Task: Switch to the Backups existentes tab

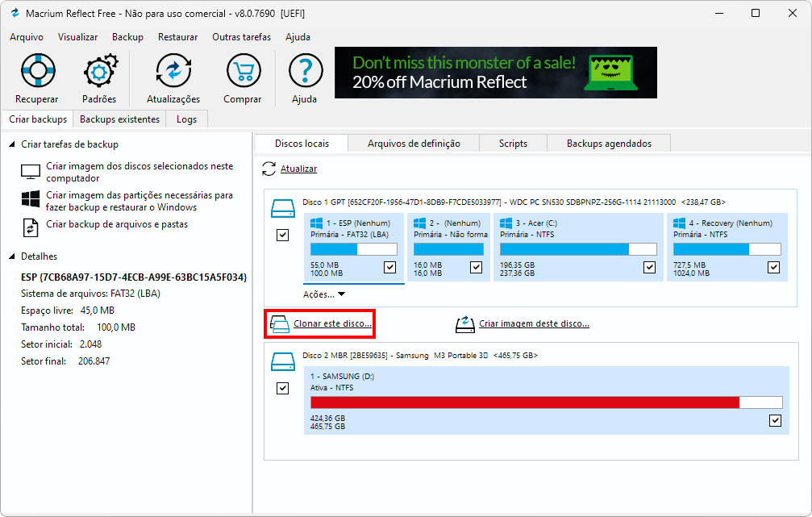Action: [x=119, y=119]
